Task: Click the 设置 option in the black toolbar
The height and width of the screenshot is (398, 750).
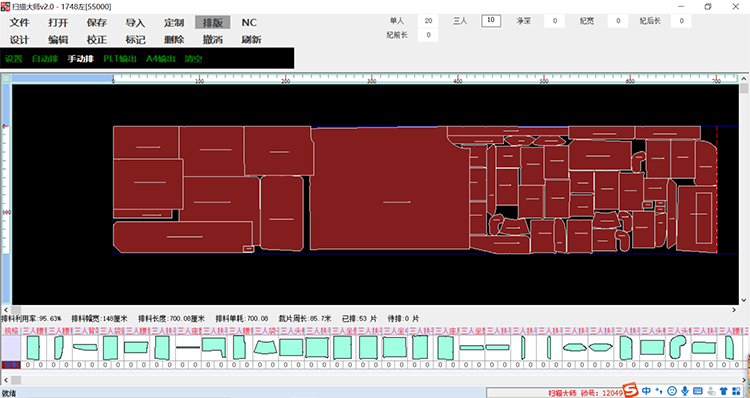Action: click(14, 59)
